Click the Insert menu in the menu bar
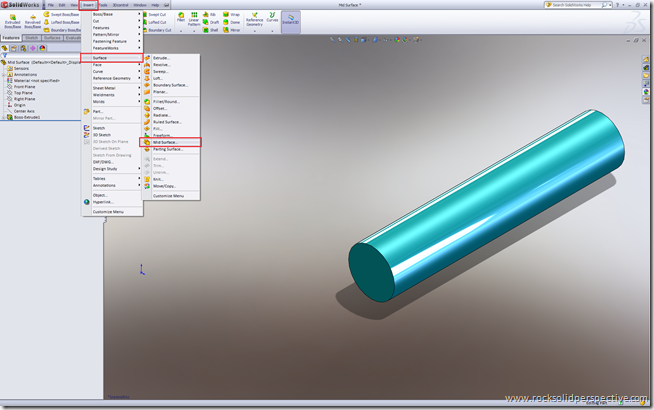 tap(88, 5)
